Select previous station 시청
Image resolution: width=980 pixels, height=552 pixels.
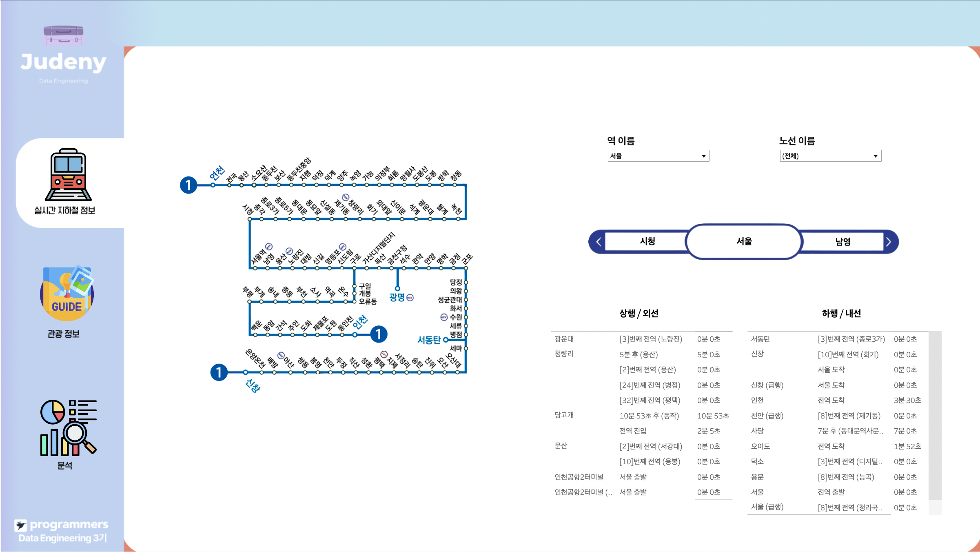click(647, 241)
